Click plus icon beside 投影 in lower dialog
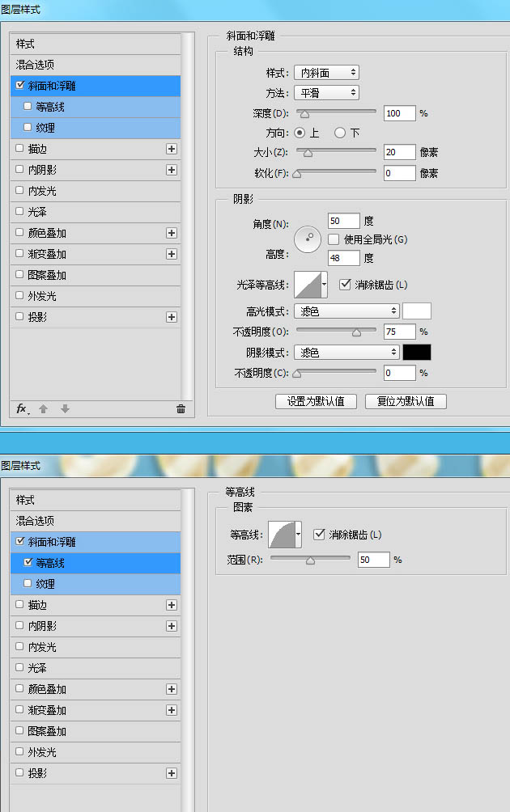 coord(172,773)
